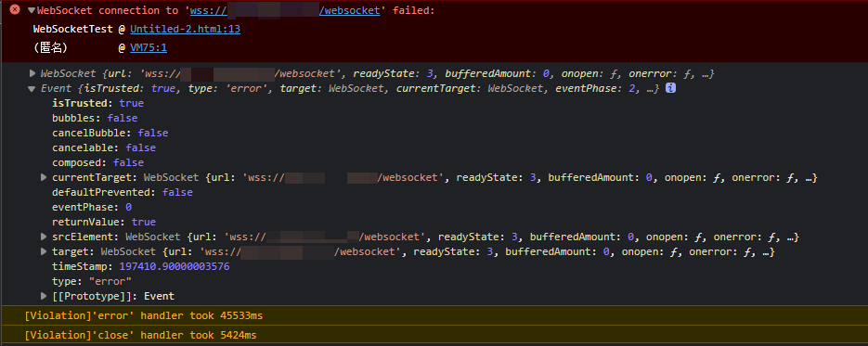Click the blue info icon beside Event object
The image size is (868, 346).
[x=670, y=88]
